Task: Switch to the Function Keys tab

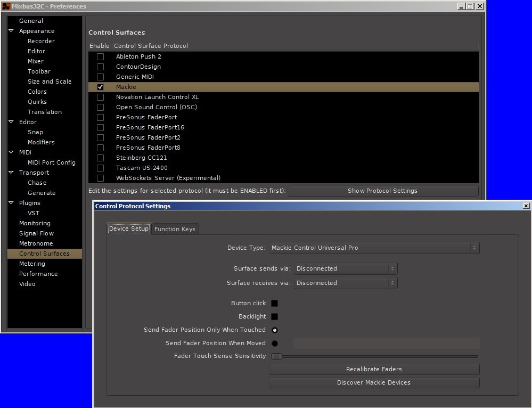Action: coord(175,229)
